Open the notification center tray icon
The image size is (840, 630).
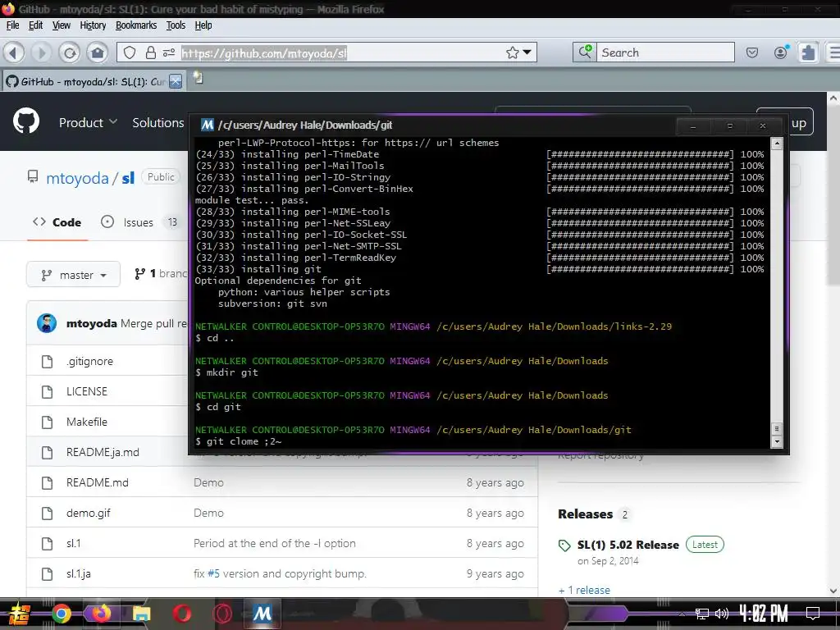pyautogui.click(x=813, y=613)
